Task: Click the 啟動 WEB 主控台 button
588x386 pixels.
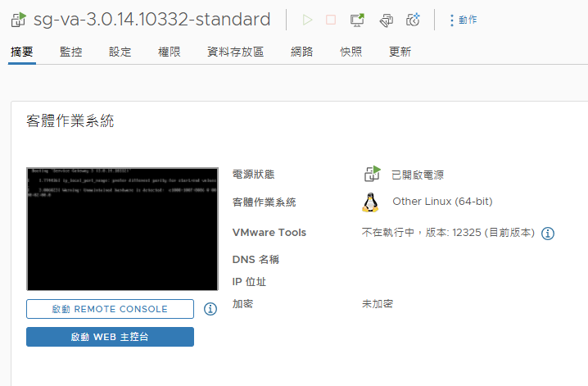Action: [x=110, y=337]
